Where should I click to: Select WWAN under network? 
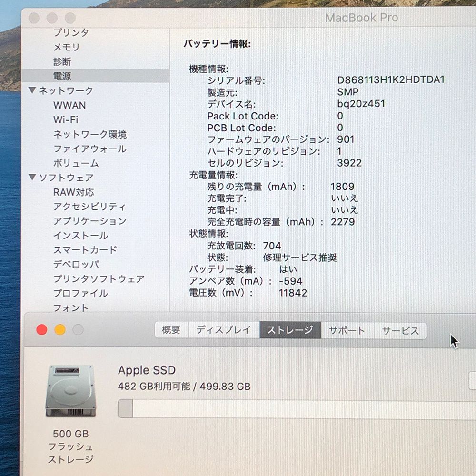pyautogui.click(x=69, y=105)
